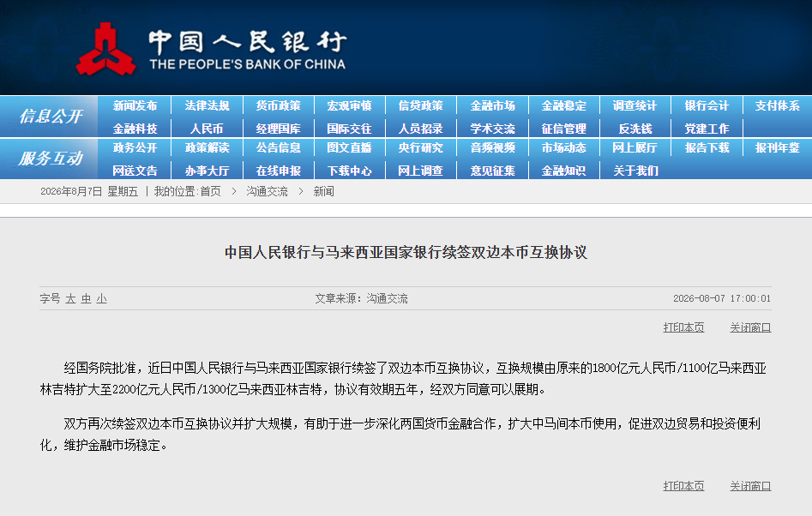
Task: Click the 信息公开 section header
Action: (50, 117)
